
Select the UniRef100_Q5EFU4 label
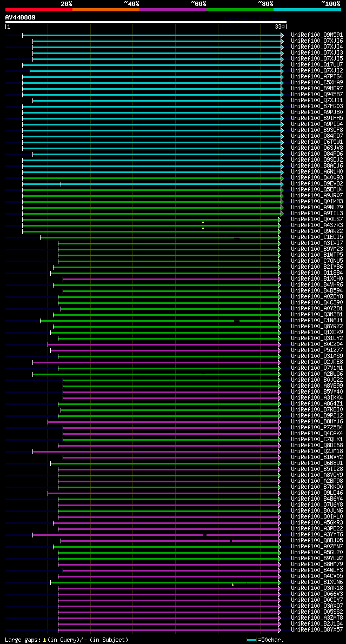coord(317,190)
